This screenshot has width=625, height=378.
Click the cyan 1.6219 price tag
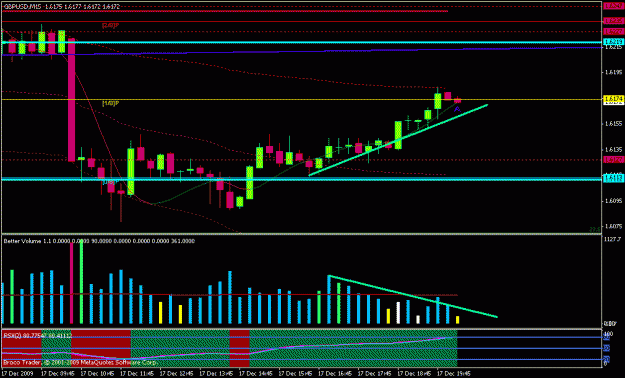[x=614, y=41]
